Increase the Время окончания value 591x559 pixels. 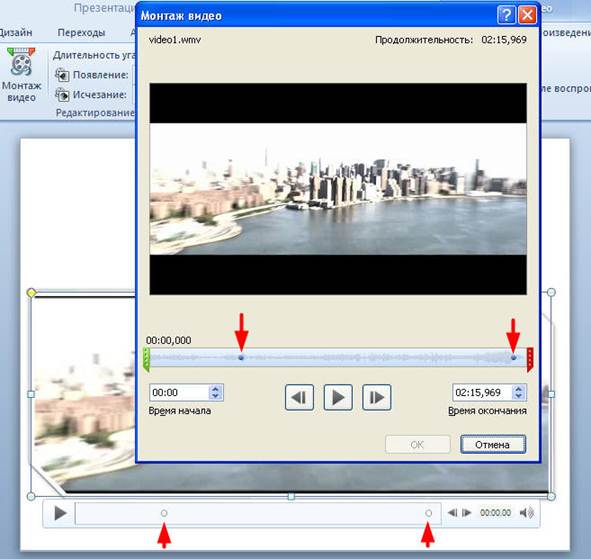[x=519, y=389]
